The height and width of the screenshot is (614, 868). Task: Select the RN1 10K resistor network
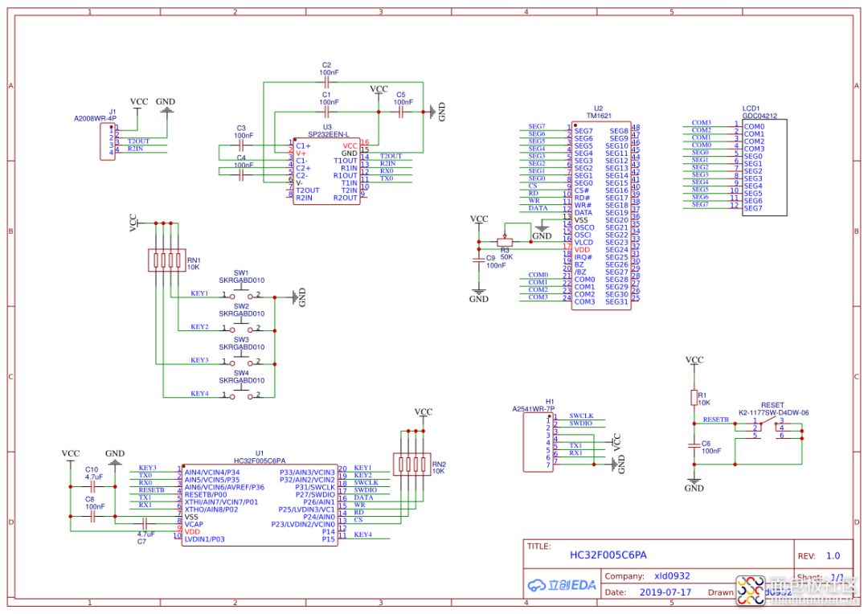(166, 260)
